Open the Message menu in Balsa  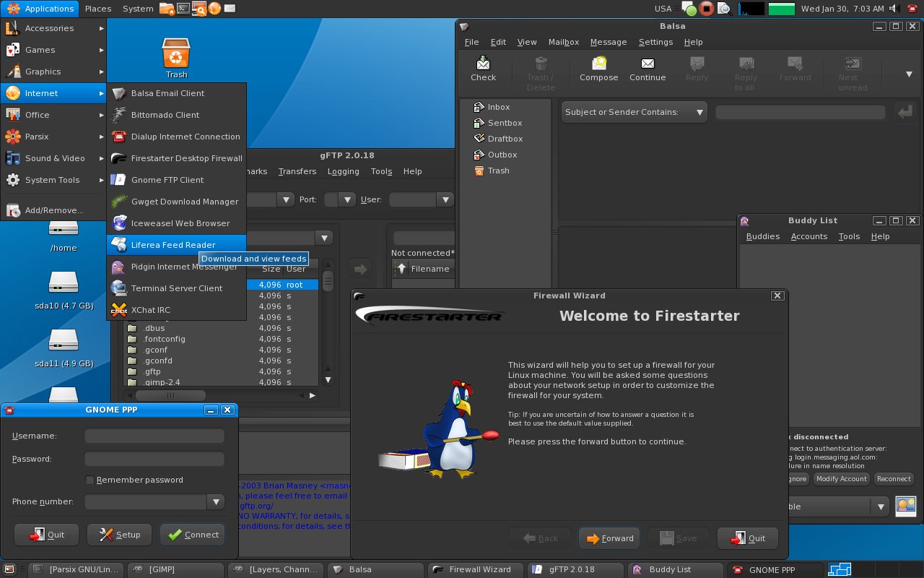[x=609, y=42]
